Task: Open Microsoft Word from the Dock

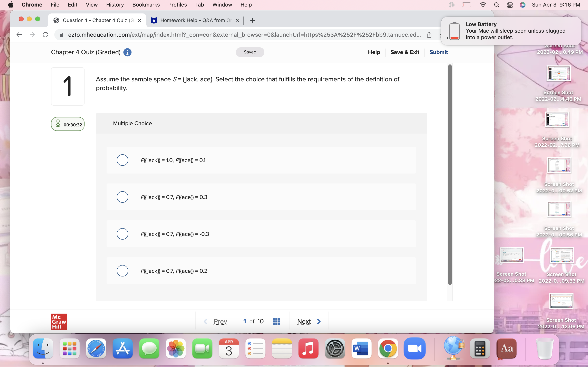Action: click(x=361, y=349)
